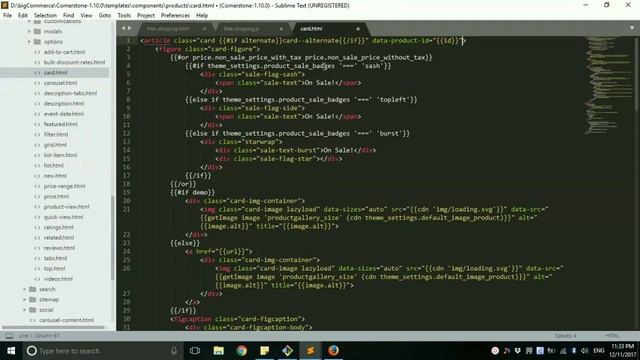Open tabs.html in sidebar

pyautogui.click(x=55, y=258)
